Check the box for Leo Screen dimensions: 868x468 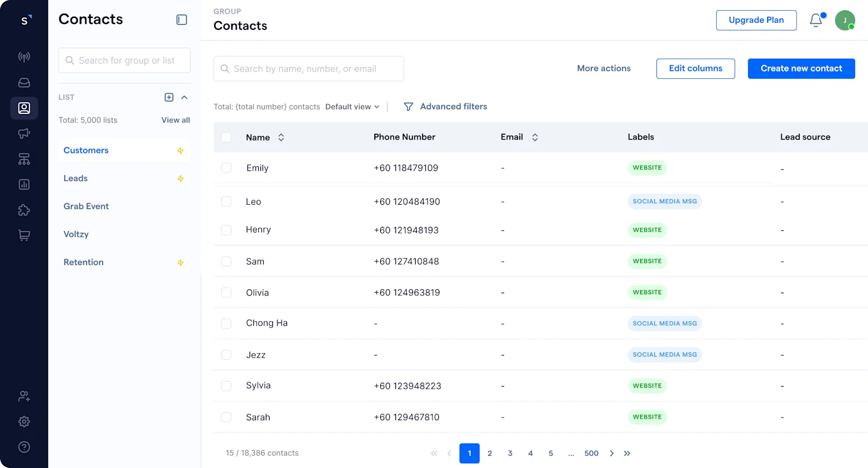pyautogui.click(x=226, y=202)
